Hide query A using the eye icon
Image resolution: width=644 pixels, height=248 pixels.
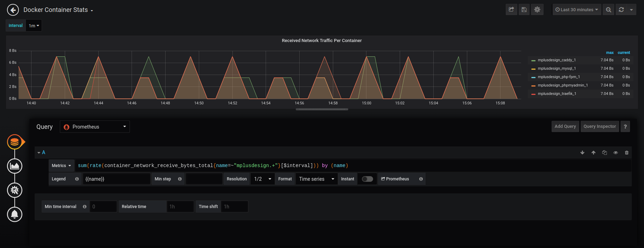616,153
